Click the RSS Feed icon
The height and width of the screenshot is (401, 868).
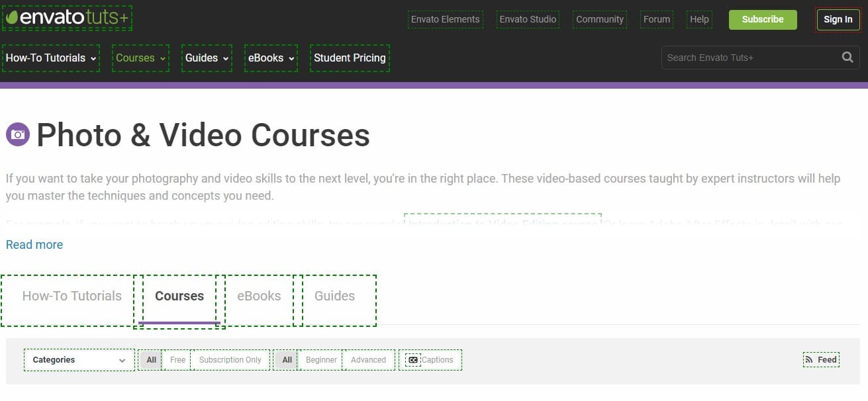[809, 360]
